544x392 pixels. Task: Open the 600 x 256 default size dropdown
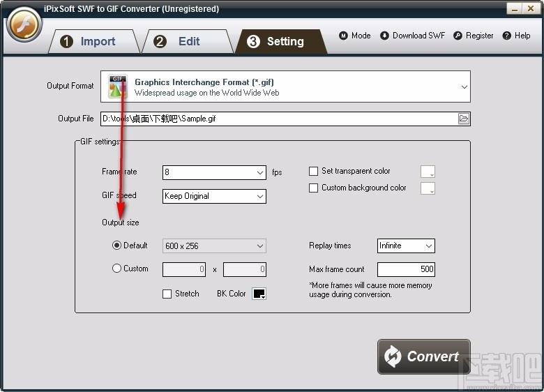pos(214,246)
